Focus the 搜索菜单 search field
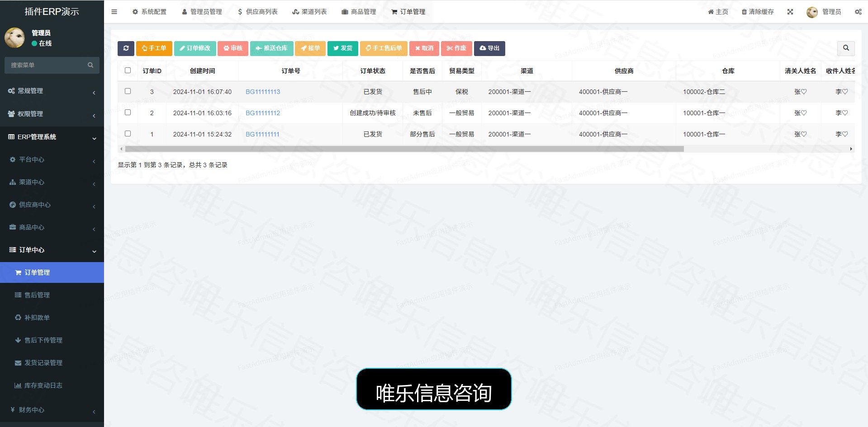This screenshot has height=427, width=868. 46,65
